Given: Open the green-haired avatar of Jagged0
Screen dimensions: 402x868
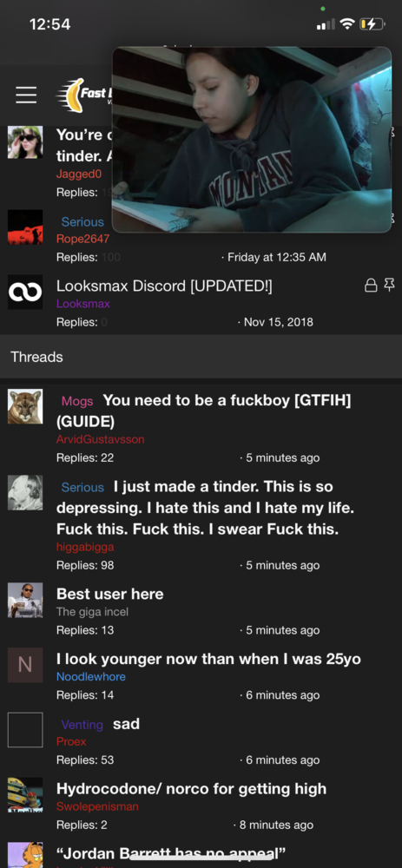Looking at the screenshot, I should pyautogui.click(x=25, y=142).
